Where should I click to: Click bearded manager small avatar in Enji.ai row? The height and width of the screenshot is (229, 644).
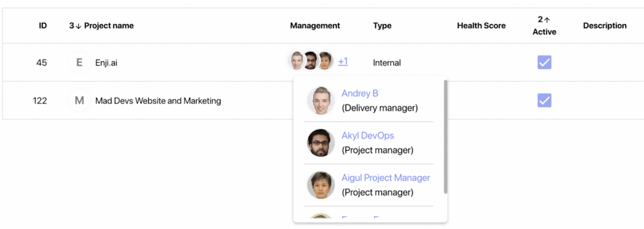click(x=311, y=60)
